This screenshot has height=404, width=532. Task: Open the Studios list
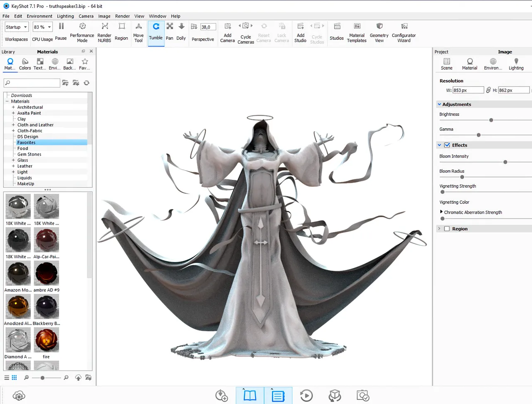click(x=337, y=32)
